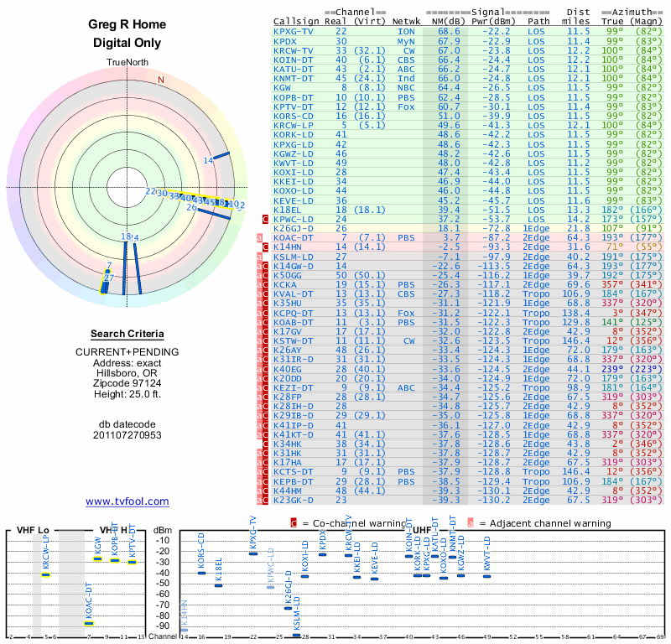Click the Path column header

538,22
